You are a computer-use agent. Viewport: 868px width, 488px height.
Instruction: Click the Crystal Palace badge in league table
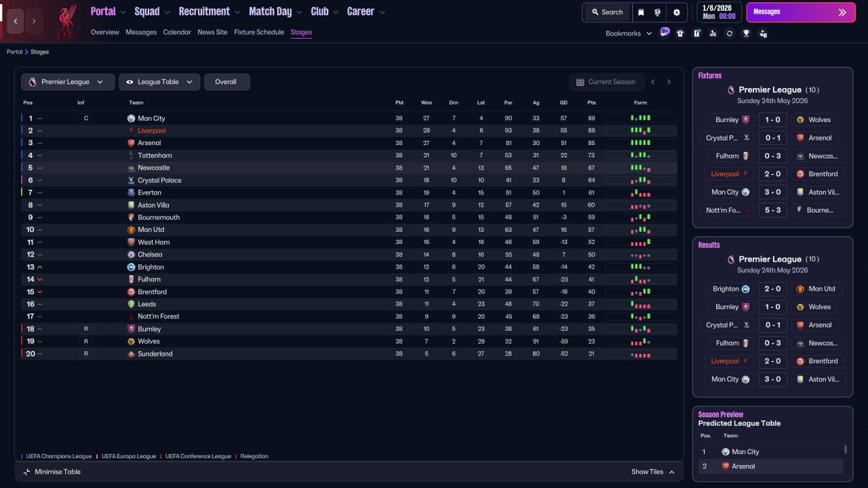coord(131,180)
